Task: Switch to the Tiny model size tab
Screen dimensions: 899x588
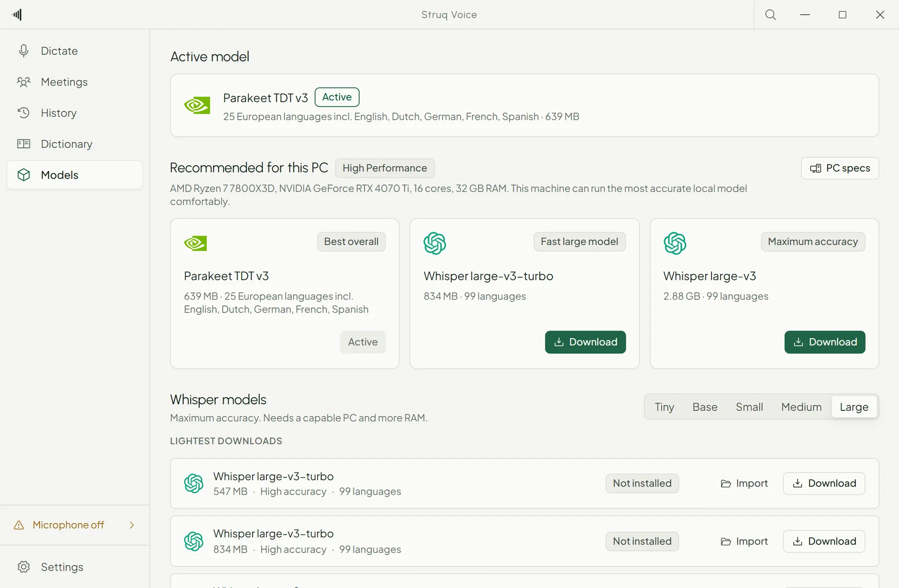Action: pyautogui.click(x=664, y=407)
